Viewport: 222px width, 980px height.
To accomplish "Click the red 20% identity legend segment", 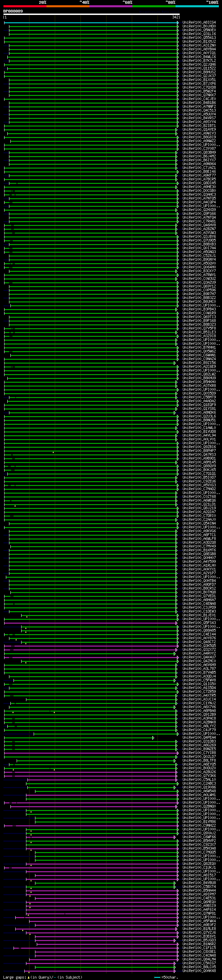I will 25,6.
